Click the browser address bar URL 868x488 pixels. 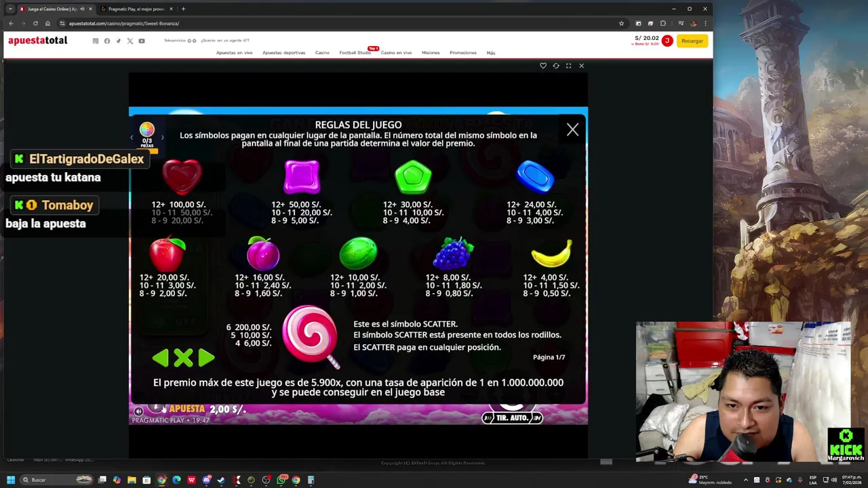click(124, 24)
